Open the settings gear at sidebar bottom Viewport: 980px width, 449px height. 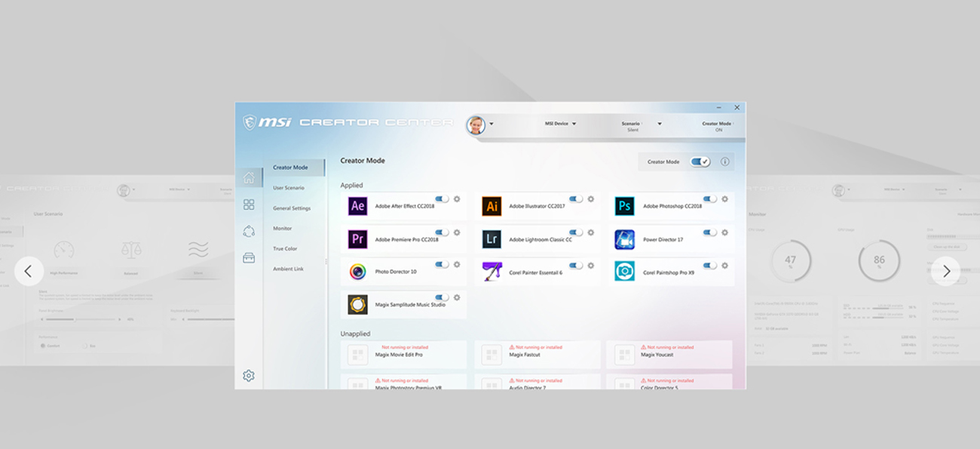point(249,376)
